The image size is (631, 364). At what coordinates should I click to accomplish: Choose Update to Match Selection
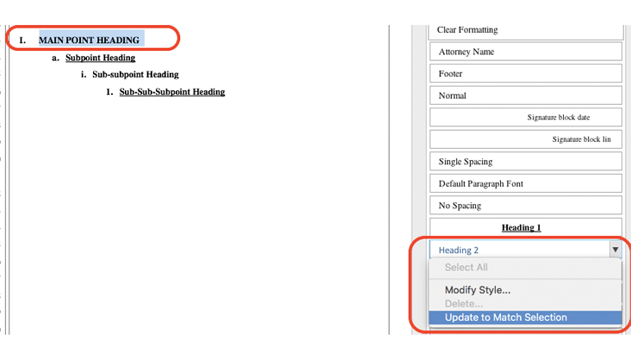[505, 318]
